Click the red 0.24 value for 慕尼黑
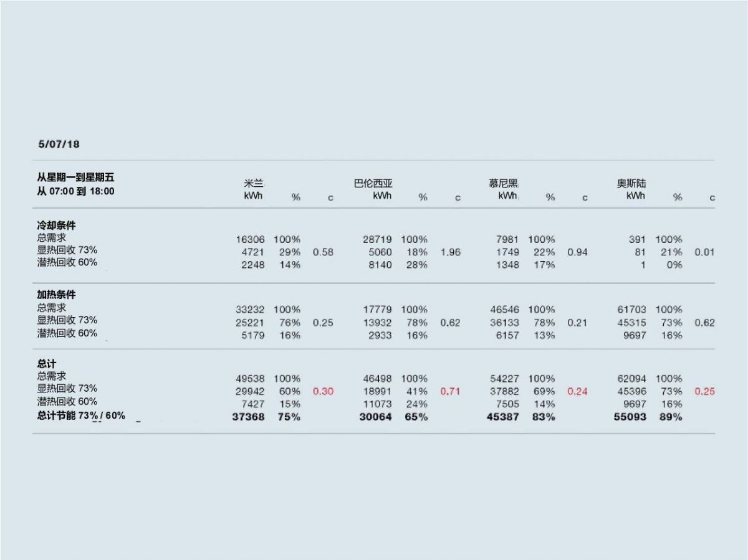 click(577, 391)
